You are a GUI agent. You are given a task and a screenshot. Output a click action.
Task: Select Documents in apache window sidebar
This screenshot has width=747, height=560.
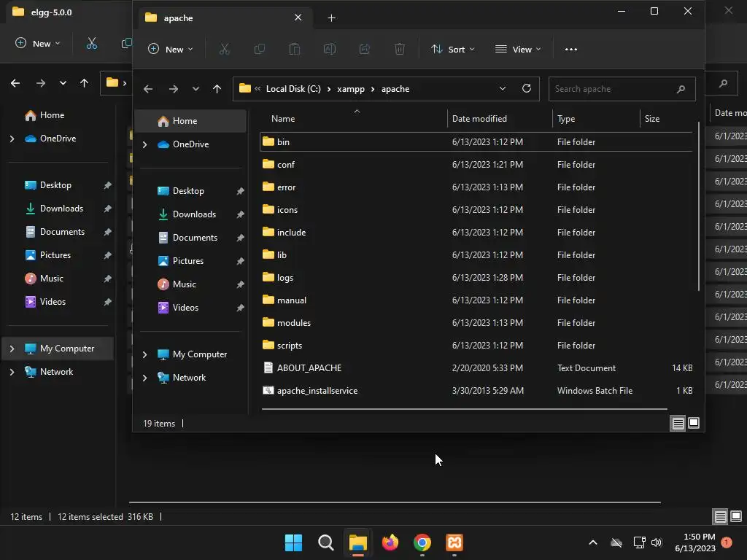tap(190, 238)
